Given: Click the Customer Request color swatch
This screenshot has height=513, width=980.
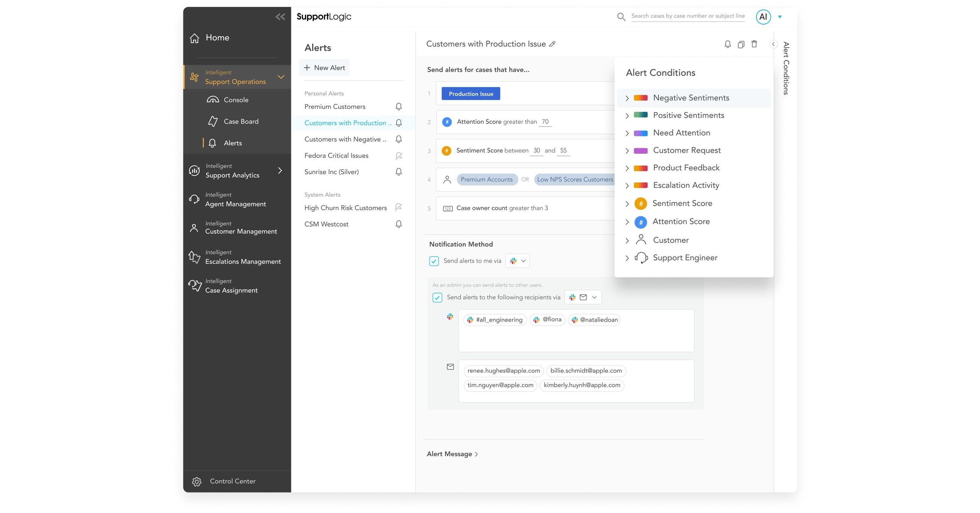Looking at the screenshot, I should pyautogui.click(x=640, y=150).
